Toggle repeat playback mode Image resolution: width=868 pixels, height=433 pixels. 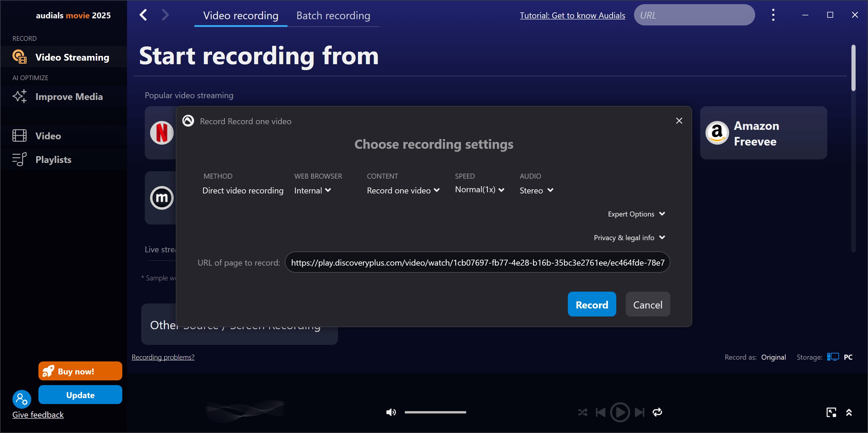pos(657,412)
